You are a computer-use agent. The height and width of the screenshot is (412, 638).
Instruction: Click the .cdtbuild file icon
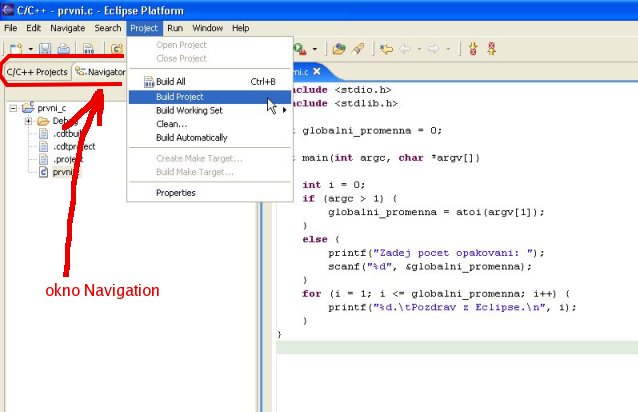coord(44,134)
